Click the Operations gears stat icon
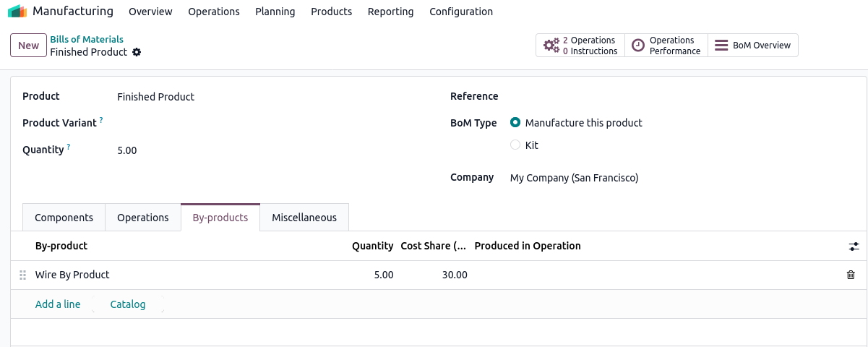This screenshot has height=347, width=868. (551, 46)
